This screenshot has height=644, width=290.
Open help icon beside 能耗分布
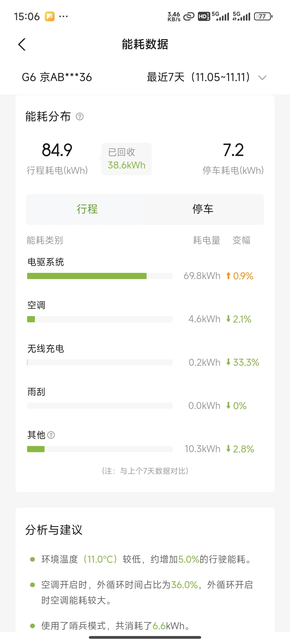[80, 116]
